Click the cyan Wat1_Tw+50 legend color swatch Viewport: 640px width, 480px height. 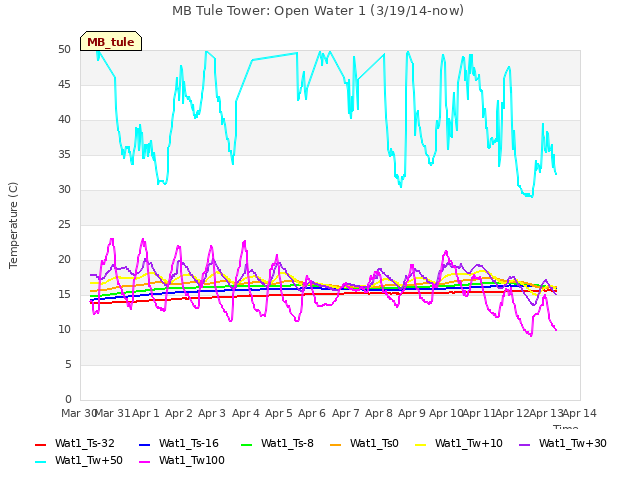[x=41, y=462]
